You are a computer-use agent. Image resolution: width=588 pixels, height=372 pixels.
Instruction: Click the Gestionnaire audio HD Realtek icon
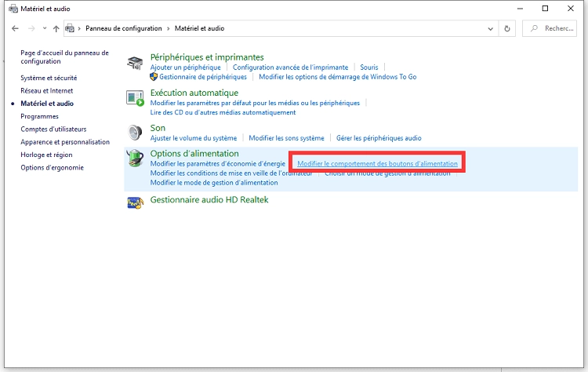[x=136, y=202]
